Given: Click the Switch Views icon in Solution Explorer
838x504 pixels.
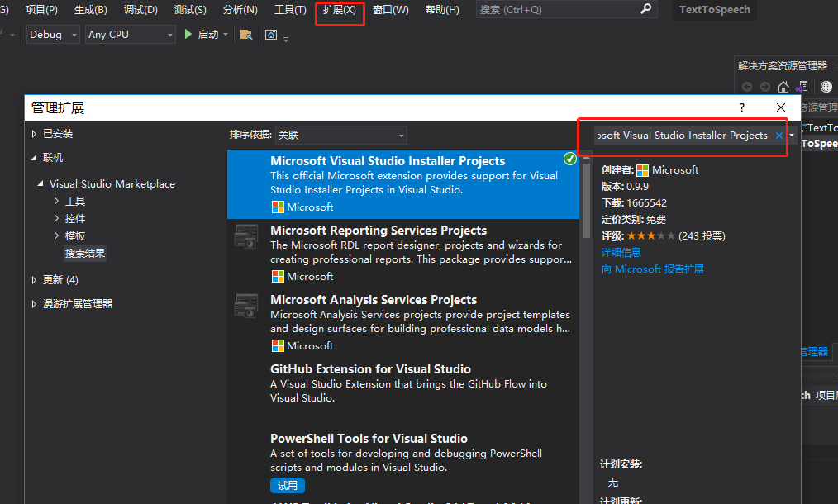Looking at the screenshot, I should pos(802,87).
